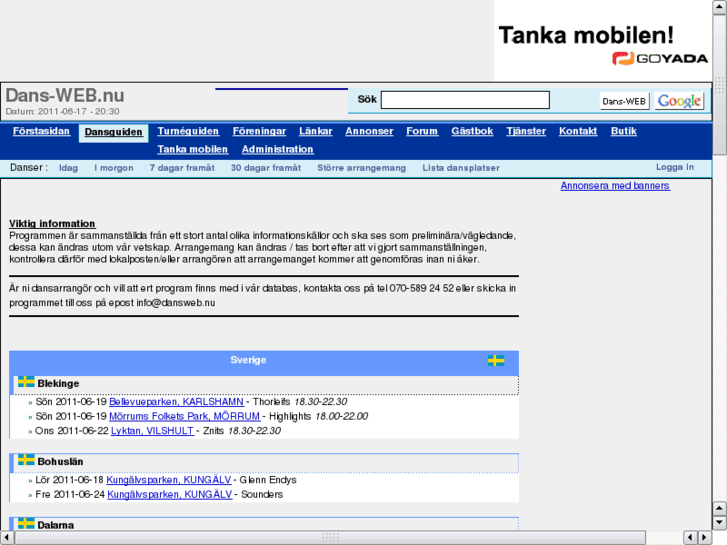
Task: Show dances for Idag
Action: click(68, 168)
